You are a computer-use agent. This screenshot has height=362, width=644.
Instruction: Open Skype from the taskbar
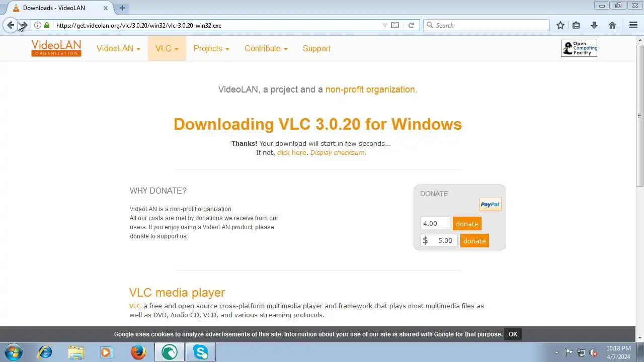pos(201,352)
